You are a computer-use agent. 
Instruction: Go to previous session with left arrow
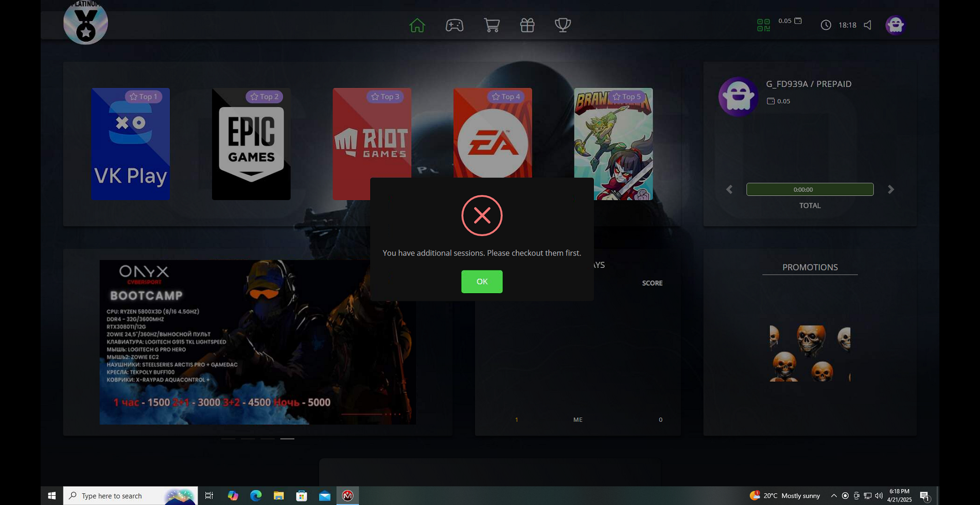point(729,190)
